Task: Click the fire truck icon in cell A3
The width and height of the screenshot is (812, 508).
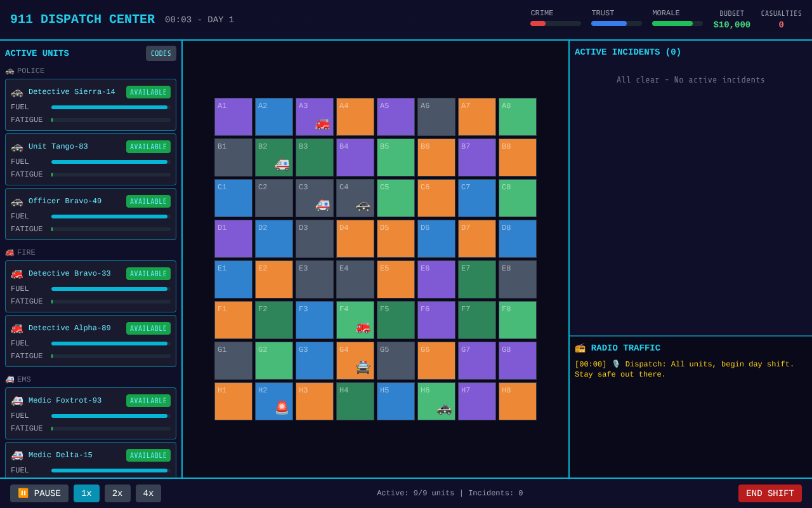Action: [x=322, y=124]
